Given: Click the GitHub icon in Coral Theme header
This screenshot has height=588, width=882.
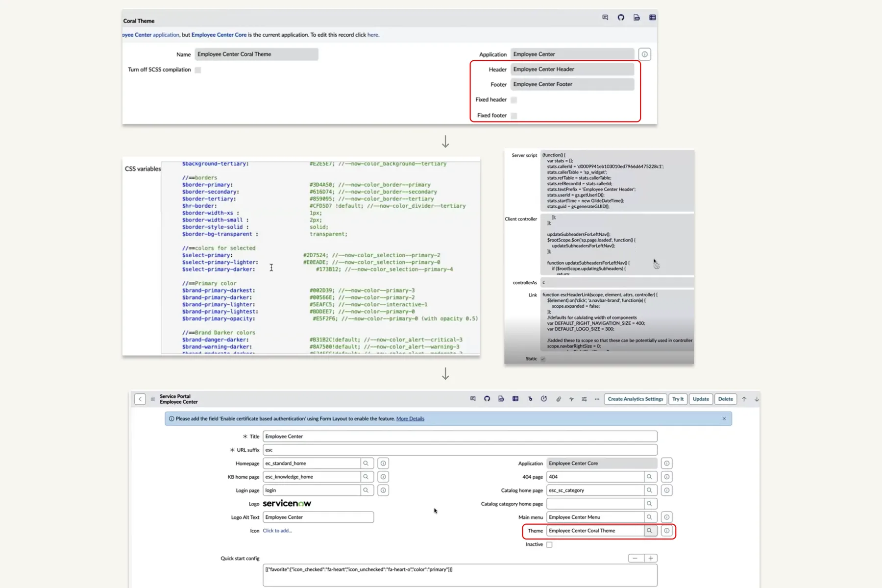Looking at the screenshot, I should tap(621, 18).
